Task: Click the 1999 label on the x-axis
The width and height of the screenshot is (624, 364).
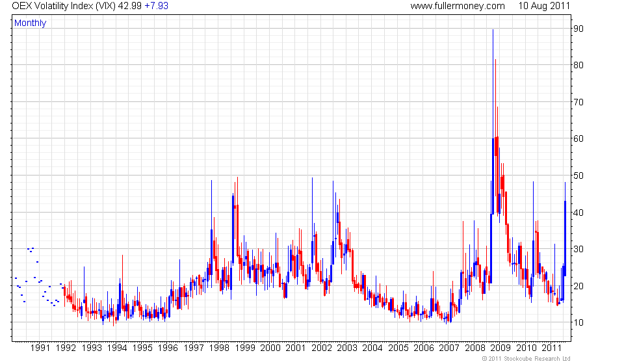Action: pyautogui.click(x=245, y=348)
